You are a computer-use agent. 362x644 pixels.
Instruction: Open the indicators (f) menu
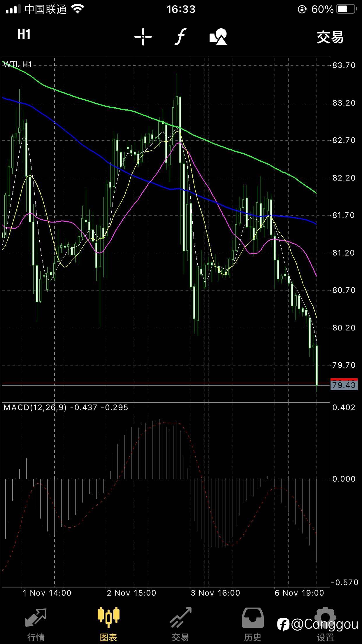pyautogui.click(x=181, y=37)
